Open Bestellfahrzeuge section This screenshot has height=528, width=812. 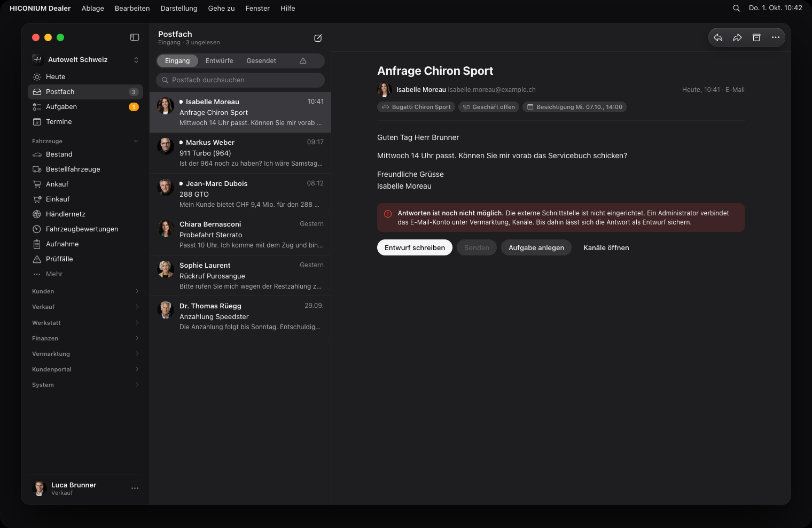pos(85,169)
